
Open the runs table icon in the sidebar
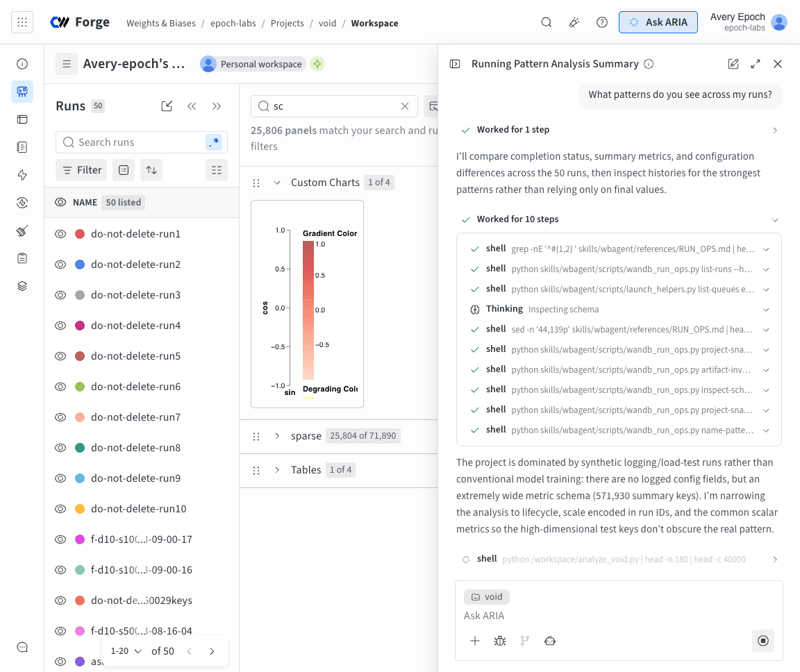tap(22, 119)
